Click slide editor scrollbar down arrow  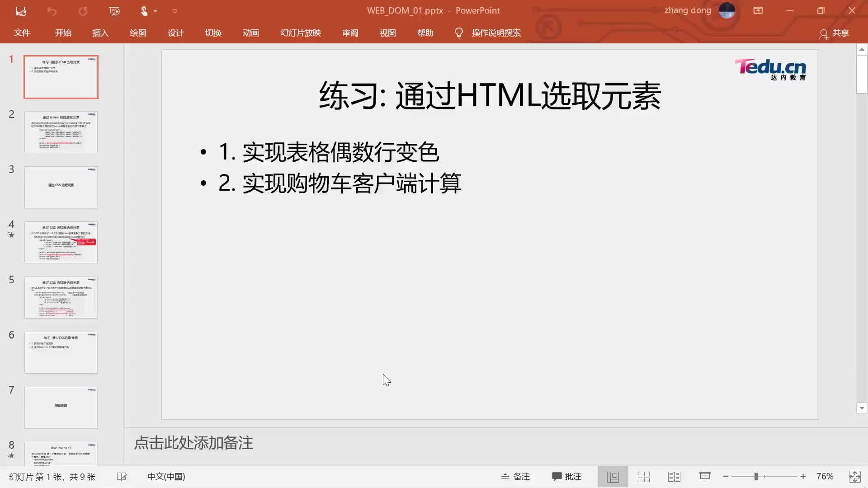tap(862, 408)
